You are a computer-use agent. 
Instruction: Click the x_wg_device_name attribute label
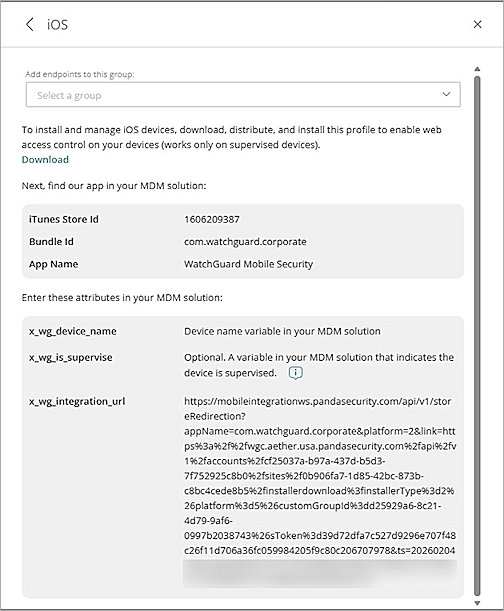point(73,332)
